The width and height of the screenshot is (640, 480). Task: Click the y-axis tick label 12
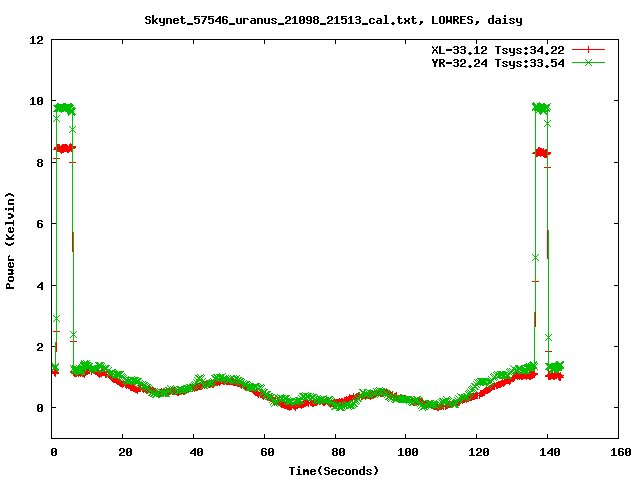[36, 40]
